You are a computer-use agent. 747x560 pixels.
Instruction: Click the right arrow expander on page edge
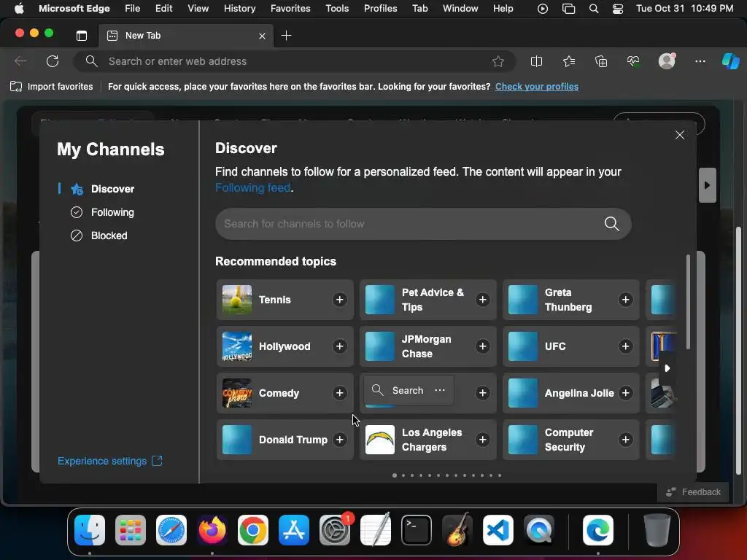708,185
